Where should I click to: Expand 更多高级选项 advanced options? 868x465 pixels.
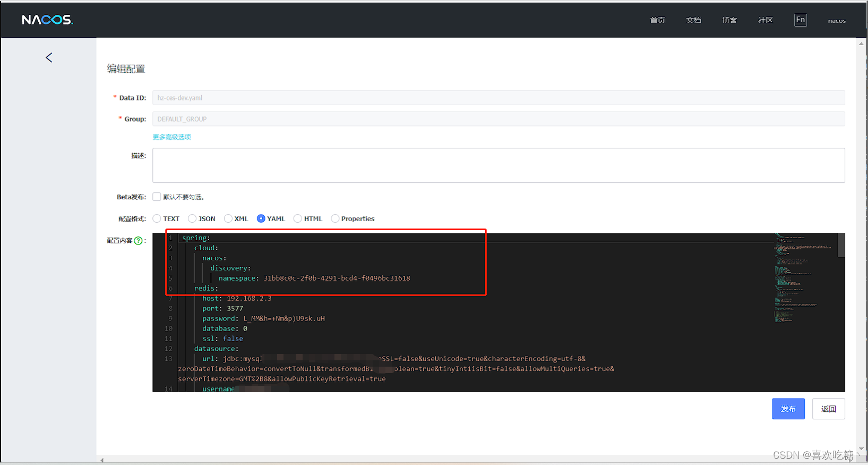(x=171, y=137)
